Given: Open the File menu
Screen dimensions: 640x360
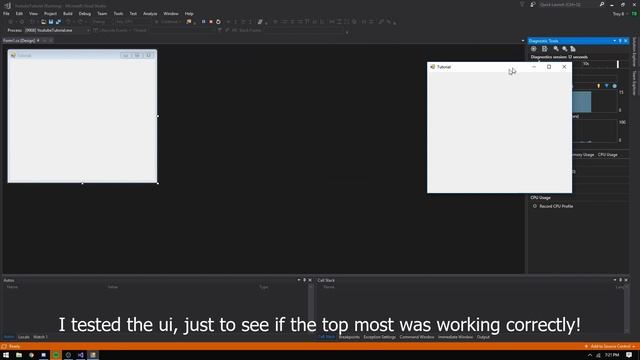Looking at the screenshot, I should pyautogui.click(x=6, y=13).
